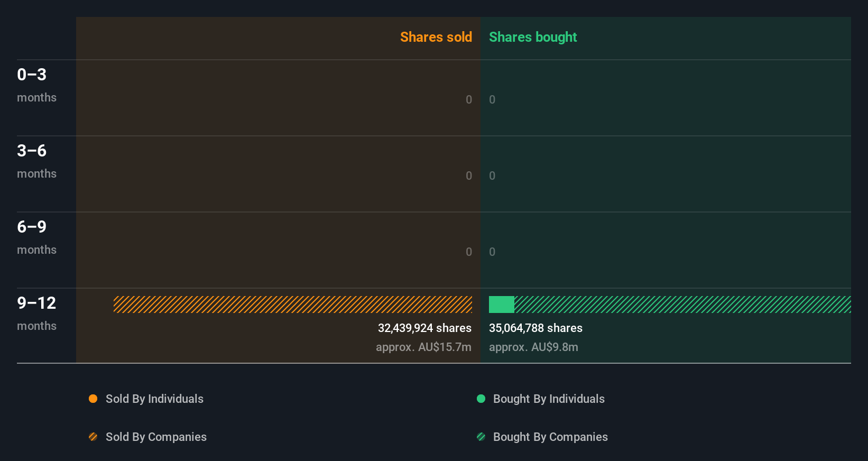
Task: Click the shares sold zero in 6–9 months row
Action: tap(469, 252)
